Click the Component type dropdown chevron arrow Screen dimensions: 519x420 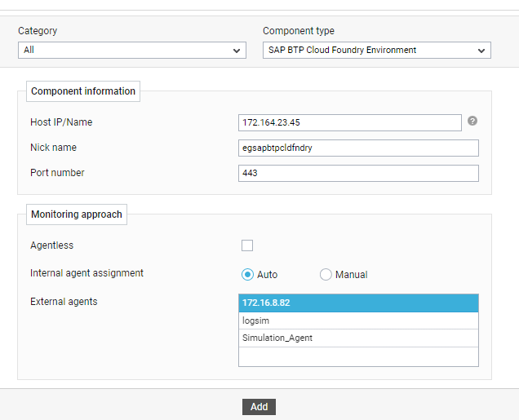[x=481, y=51]
